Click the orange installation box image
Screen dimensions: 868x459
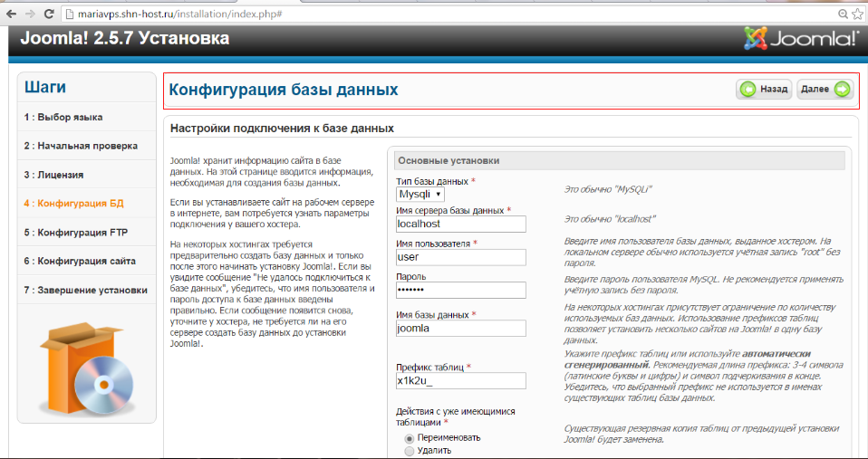coord(87,368)
